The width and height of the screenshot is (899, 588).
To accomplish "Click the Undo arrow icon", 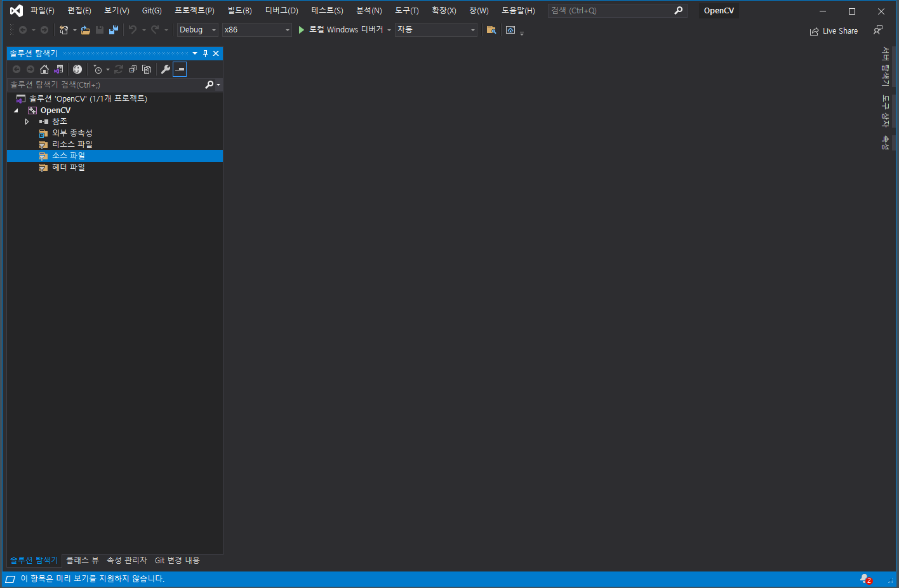I will tap(133, 30).
